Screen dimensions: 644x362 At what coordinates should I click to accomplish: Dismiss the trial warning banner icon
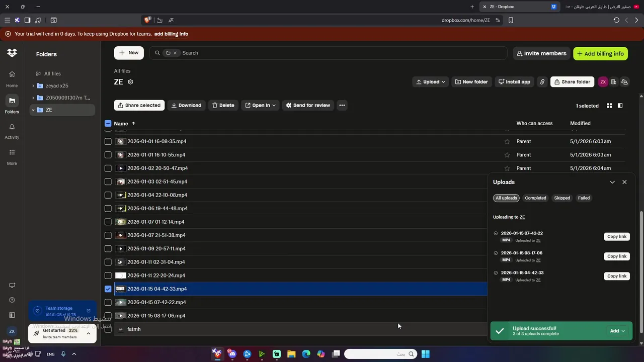coord(8,34)
